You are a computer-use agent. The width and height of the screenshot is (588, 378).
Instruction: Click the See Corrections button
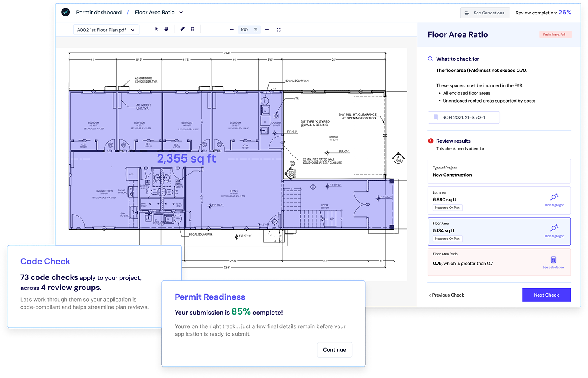click(x=485, y=13)
